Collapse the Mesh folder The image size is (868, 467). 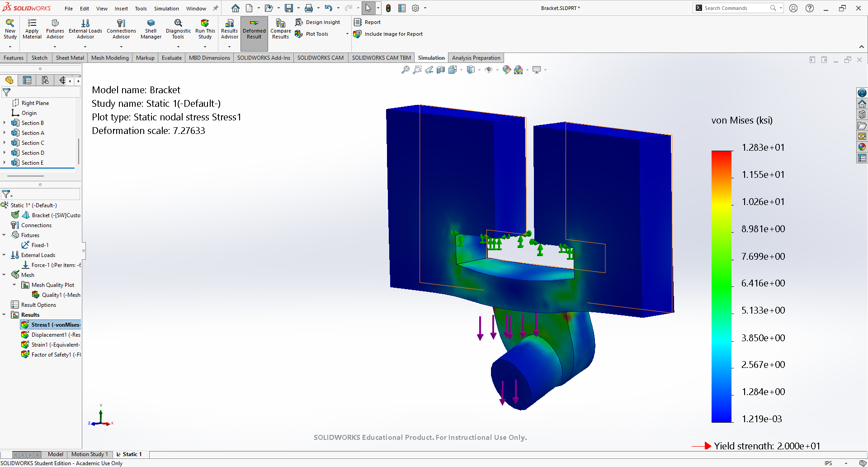point(4,275)
